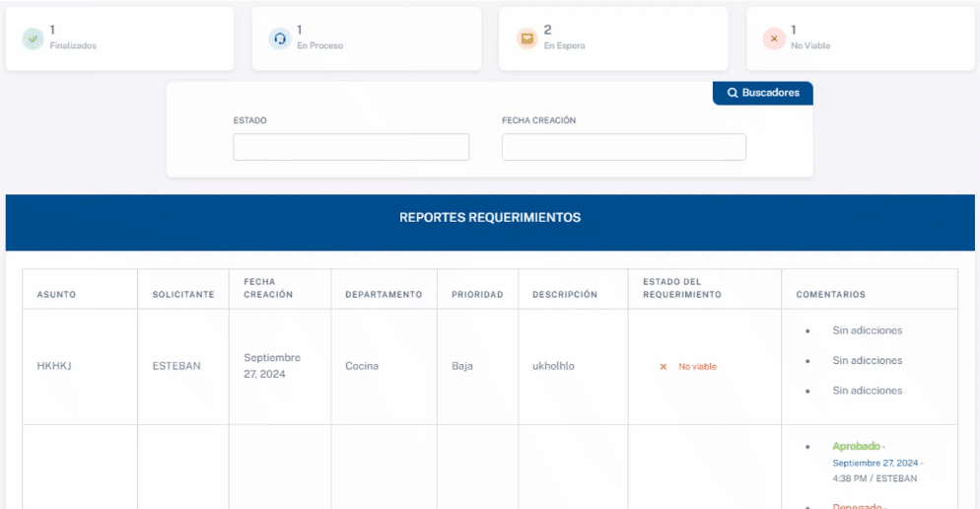The width and height of the screenshot is (980, 509).
Task: Click the green Aprobado comment label
Action: [855, 447]
